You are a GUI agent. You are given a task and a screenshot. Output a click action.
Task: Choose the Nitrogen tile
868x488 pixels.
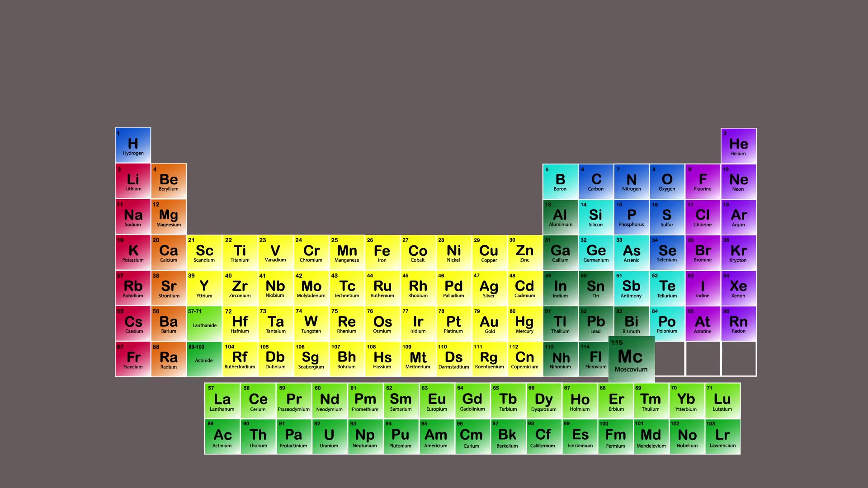pos(632,181)
